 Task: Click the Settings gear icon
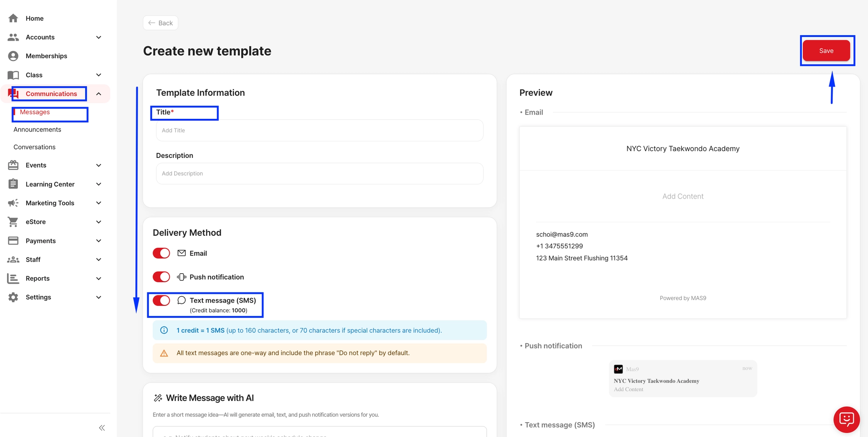pyautogui.click(x=13, y=297)
